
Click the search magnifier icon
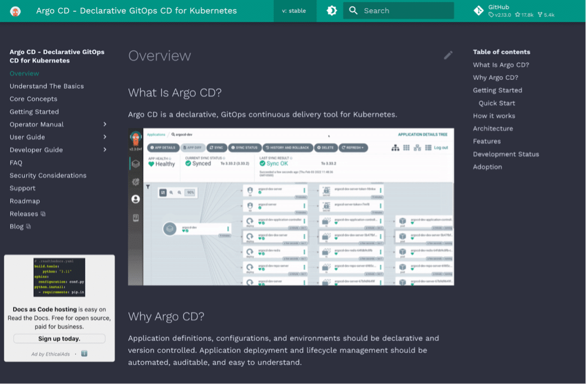(x=355, y=10)
